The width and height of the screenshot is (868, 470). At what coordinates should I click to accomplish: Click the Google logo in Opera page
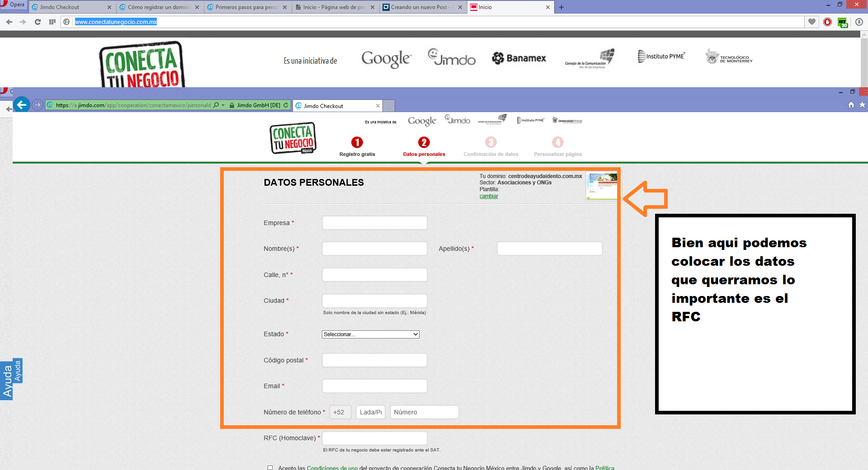[386, 59]
